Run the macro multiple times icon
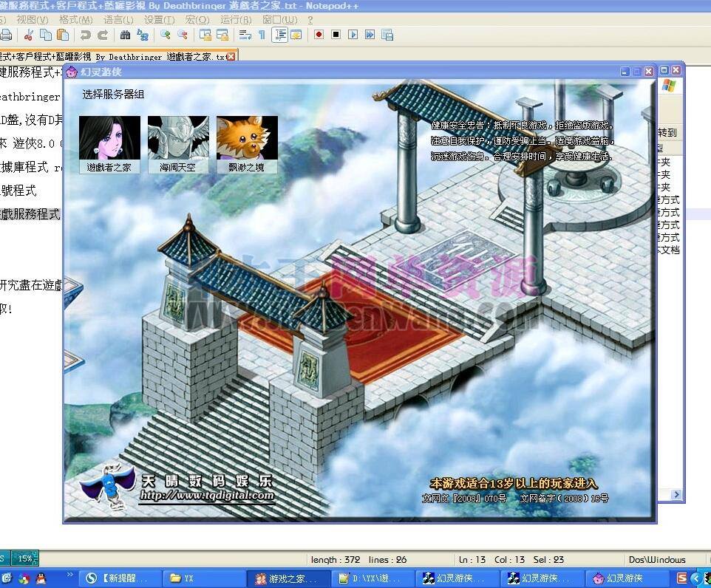 (x=370, y=35)
